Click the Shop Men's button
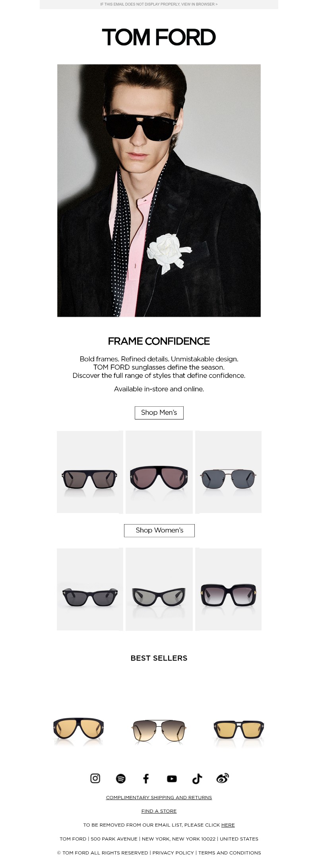This screenshot has width=318, height=868. [159, 413]
